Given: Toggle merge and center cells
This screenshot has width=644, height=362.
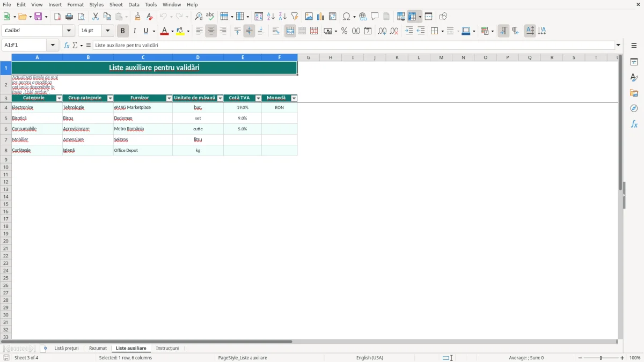Looking at the screenshot, I should click(x=290, y=31).
